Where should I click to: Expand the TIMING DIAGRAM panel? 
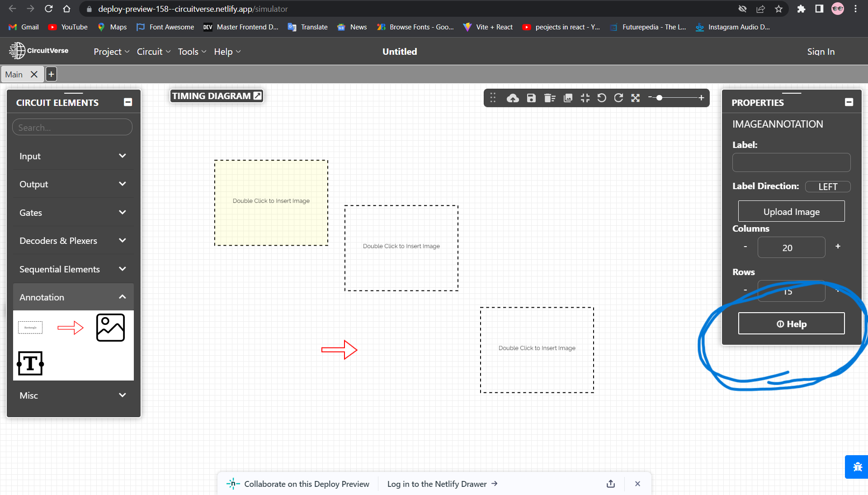[258, 96]
